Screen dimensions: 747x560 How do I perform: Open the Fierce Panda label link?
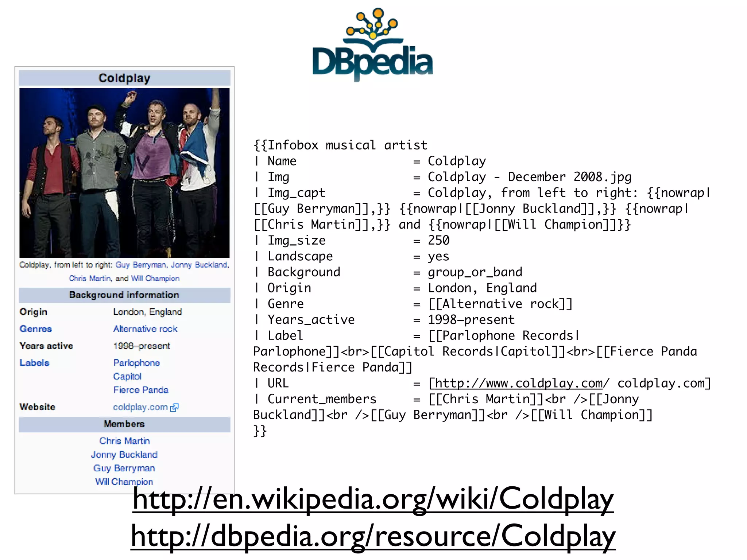(x=141, y=390)
